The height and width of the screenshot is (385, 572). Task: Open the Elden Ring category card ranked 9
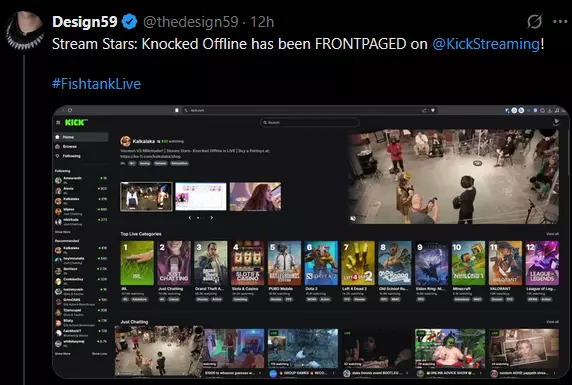click(x=432, y=263)
